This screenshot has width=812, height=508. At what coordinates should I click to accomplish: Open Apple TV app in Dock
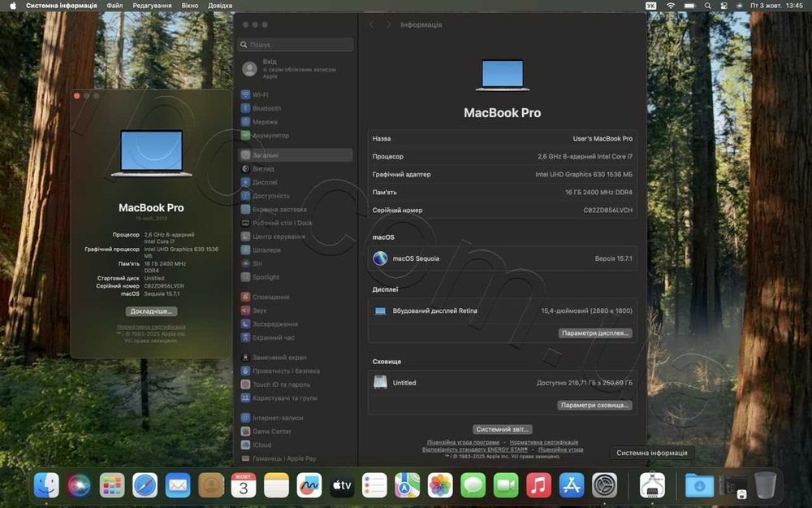click(x=342, y=486)
